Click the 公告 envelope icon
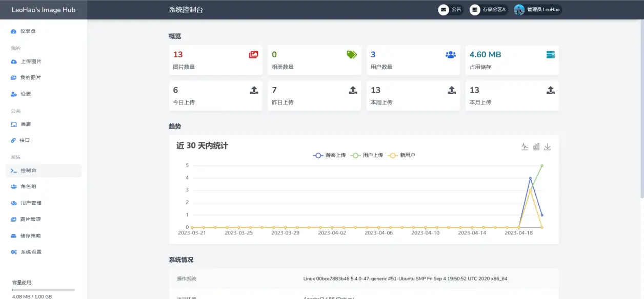 443,10
